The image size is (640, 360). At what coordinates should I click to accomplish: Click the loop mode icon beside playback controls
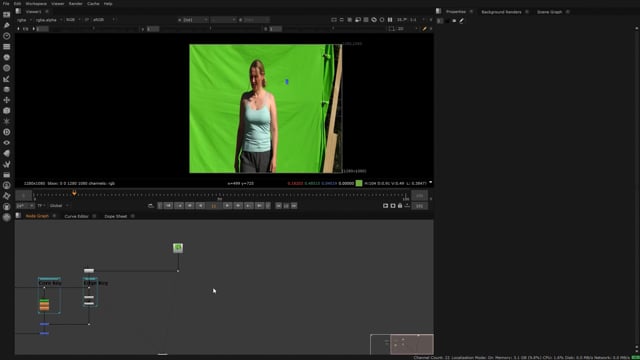tap(151, 206)
